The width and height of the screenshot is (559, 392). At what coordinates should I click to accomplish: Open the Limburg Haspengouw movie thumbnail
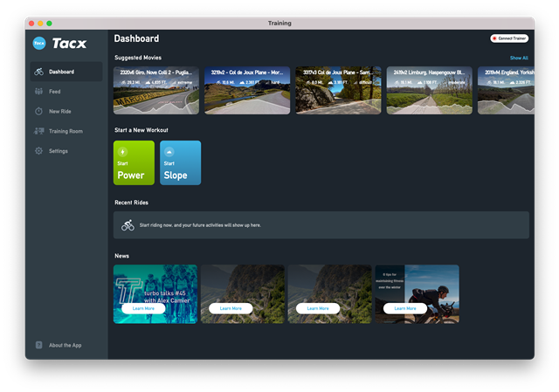tap(429, 91)
